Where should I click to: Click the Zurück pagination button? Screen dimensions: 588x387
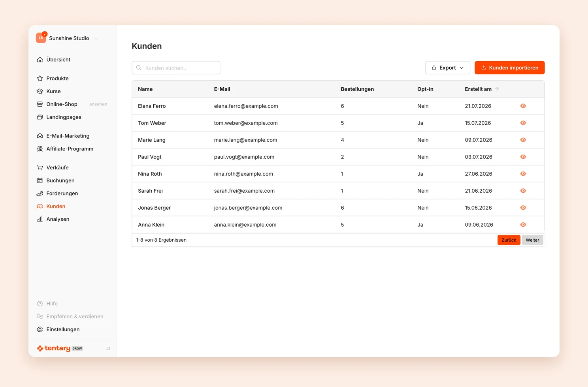point(509,240)
